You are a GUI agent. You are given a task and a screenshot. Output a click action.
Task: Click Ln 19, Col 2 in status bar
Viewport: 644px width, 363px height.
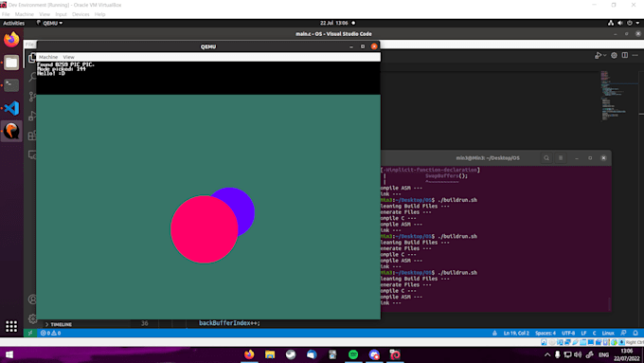pyautogui.click(x=516, y=333)
